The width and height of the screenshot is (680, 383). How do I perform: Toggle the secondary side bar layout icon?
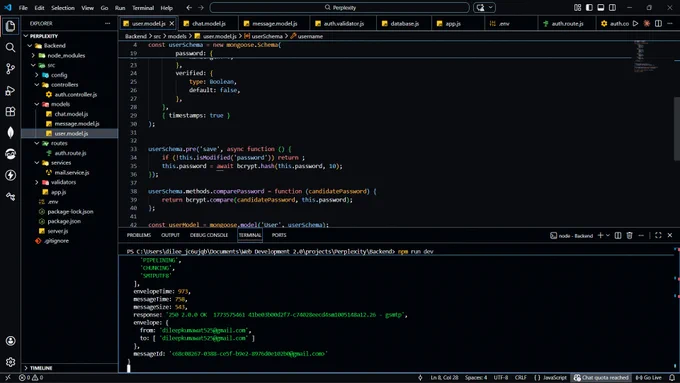(612, 8)
